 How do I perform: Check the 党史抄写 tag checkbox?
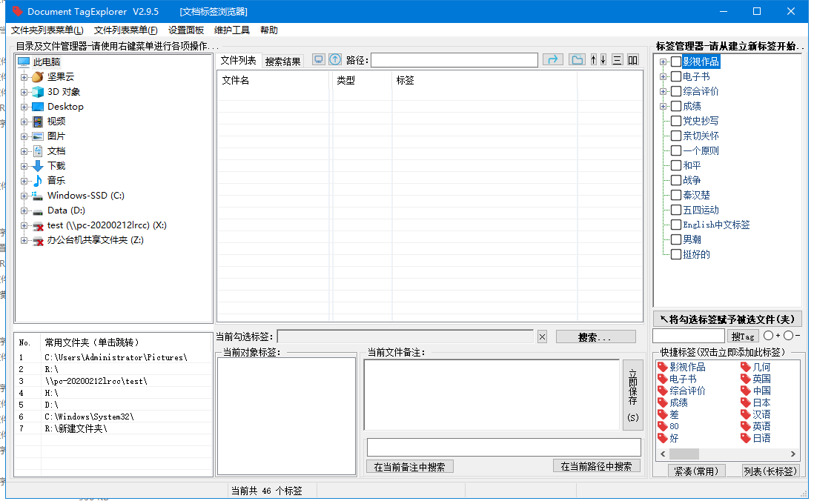point(675,121)
